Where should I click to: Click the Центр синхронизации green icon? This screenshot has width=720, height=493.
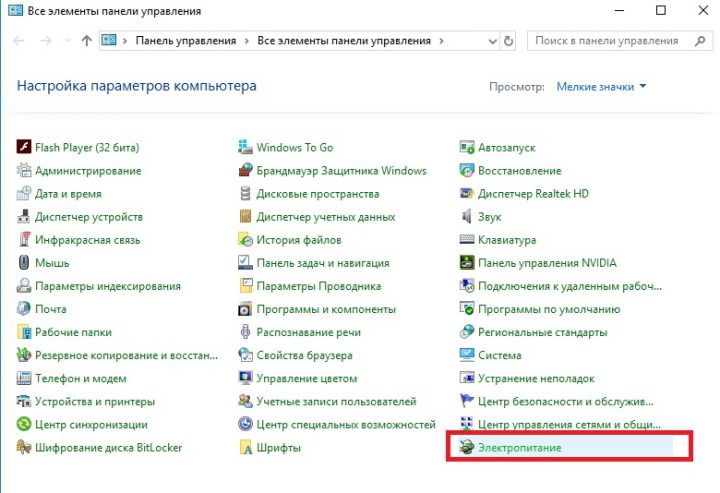[24, 424]
